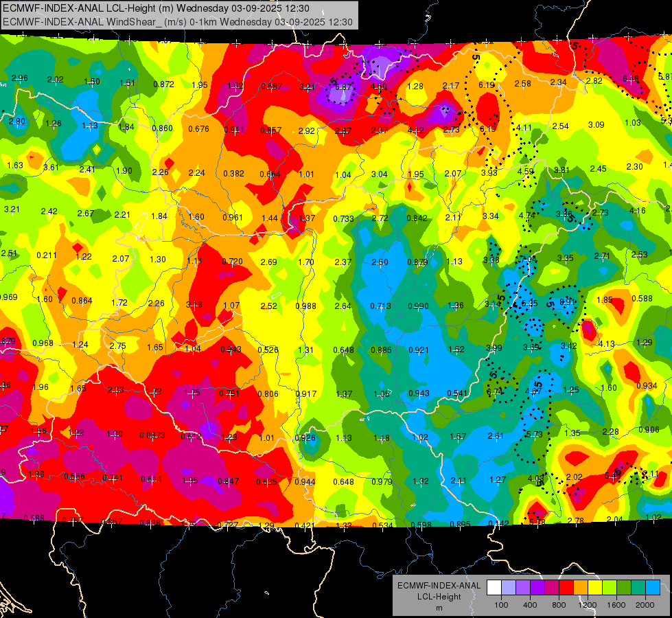Click the wind shear value 0.842
Screen dimensions: 672x618
click(x=417, y=218)
